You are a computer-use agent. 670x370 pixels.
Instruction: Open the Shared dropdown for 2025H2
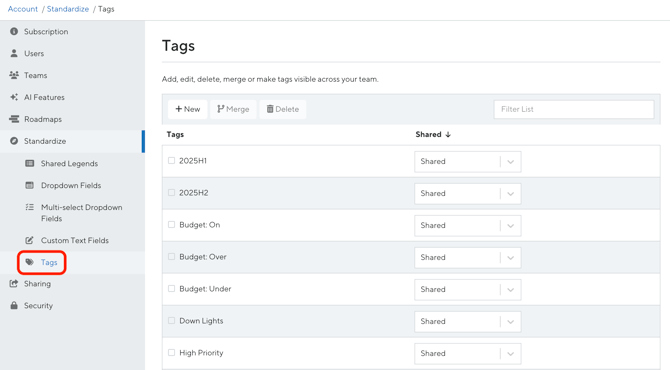[467, 194]
